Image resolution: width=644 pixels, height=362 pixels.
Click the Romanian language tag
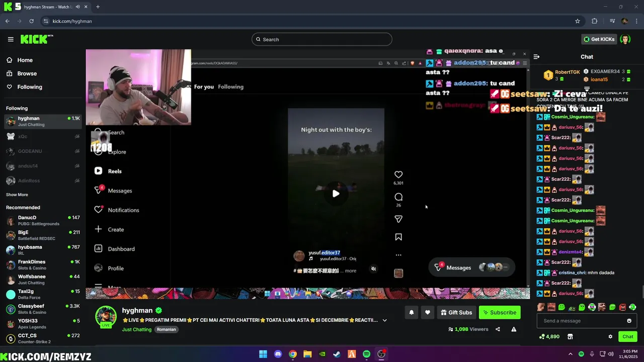166,329
